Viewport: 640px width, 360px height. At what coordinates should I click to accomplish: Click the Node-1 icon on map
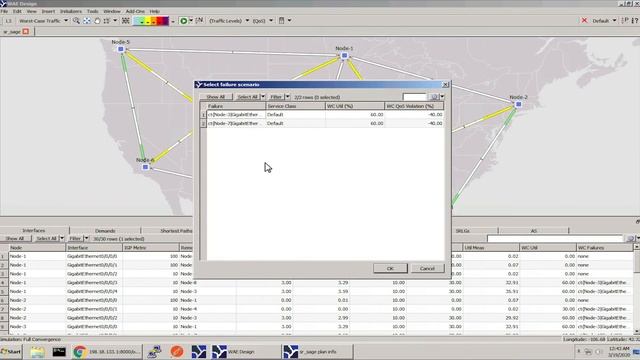pyautogui.click(x=344, y=56)
